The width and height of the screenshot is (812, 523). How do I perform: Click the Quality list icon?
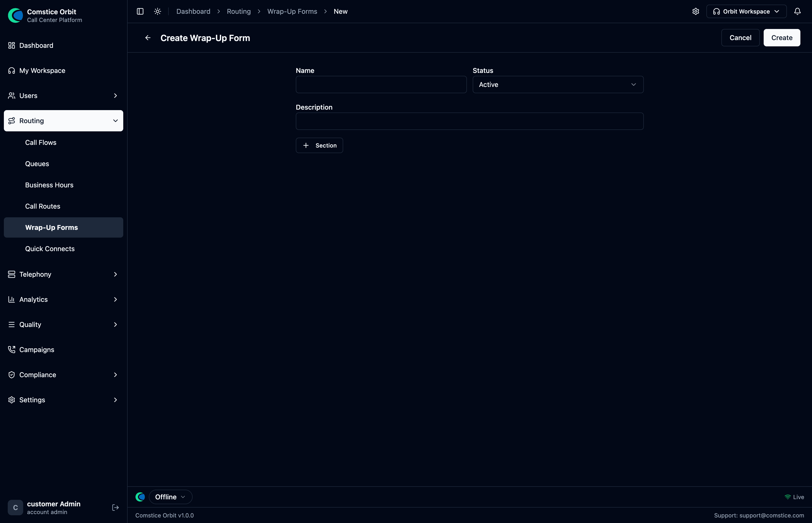point(12,325)
